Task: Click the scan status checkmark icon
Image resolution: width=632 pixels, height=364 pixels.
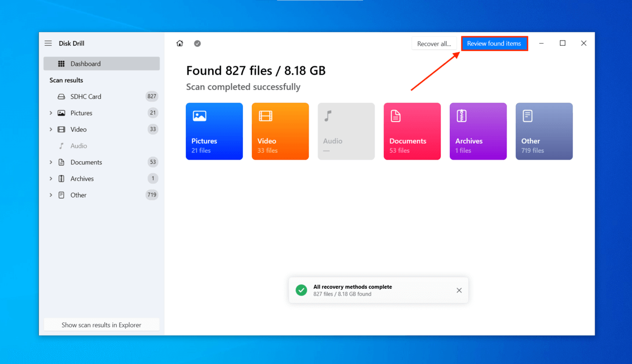Action: (x=197, y=43)
